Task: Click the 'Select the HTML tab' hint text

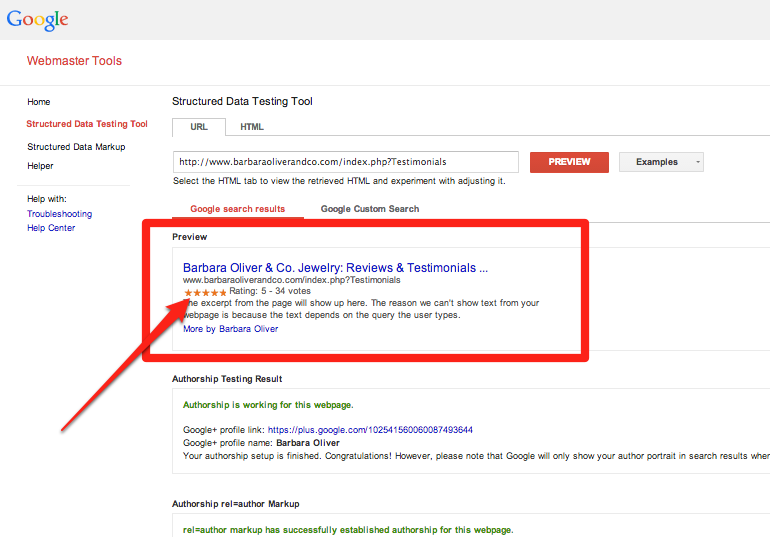Action: point(339,181)
